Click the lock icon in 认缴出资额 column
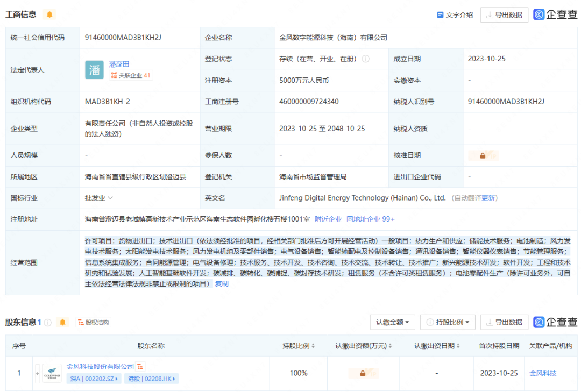 coord(363,373)
